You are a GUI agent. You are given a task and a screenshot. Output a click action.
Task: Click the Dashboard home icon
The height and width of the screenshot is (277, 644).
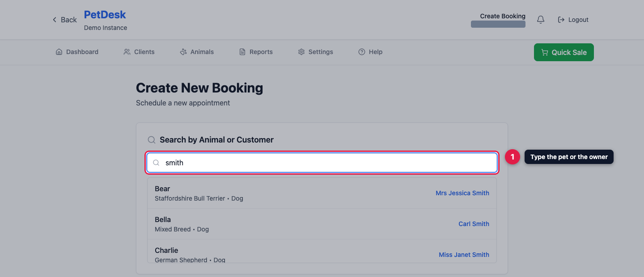59,52
